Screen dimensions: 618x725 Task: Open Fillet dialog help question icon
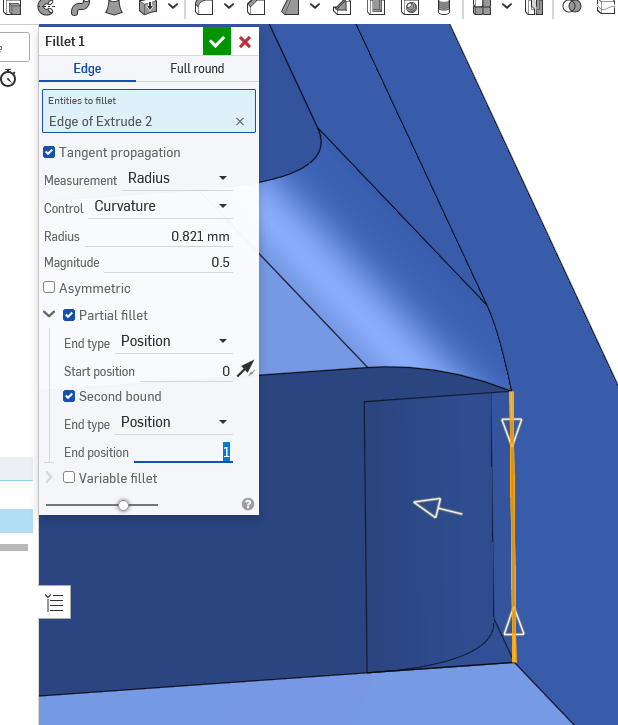click(248, 504)
